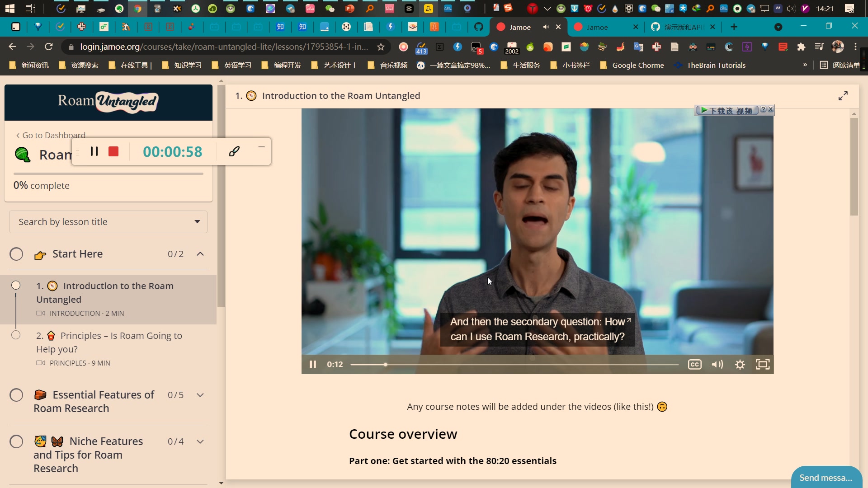Image resolution: width=868 pixels, height=488 pixels.
Task: Pause the screen recorder timer
Action: tap(94, 151)
